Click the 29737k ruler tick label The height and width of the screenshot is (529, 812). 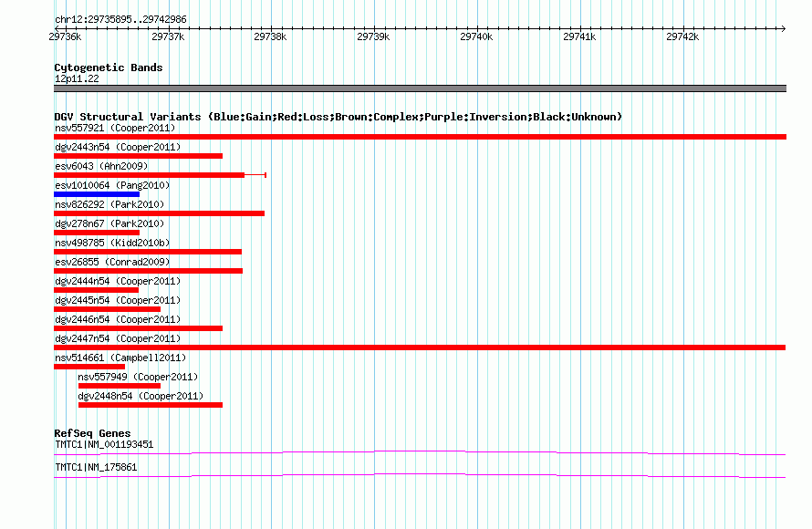point(168,36)
